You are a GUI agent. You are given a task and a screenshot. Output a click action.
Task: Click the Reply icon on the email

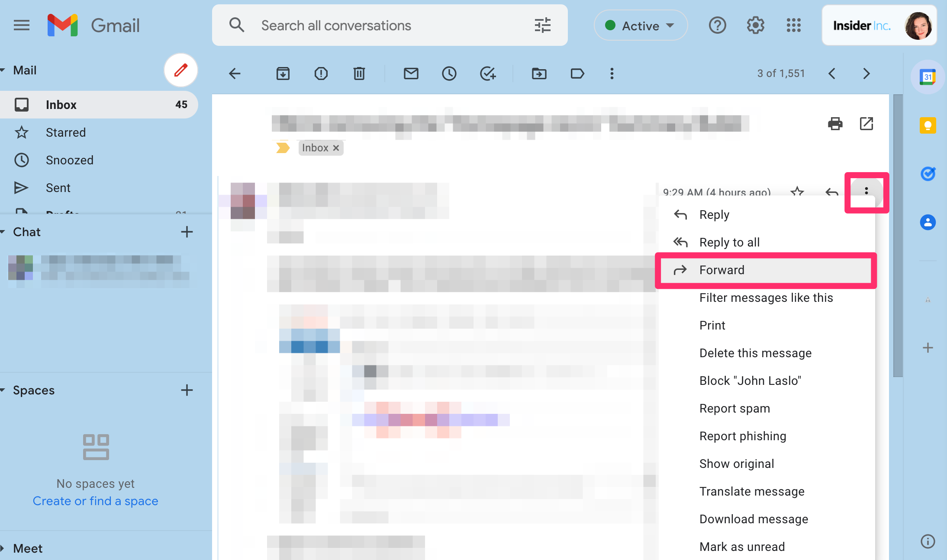coord(831,191)
